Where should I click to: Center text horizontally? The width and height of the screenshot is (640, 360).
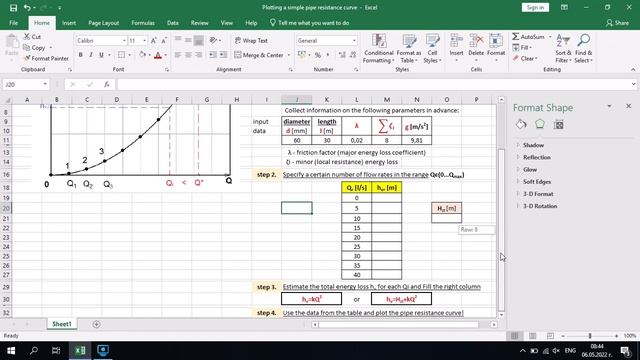pos(188,55)
